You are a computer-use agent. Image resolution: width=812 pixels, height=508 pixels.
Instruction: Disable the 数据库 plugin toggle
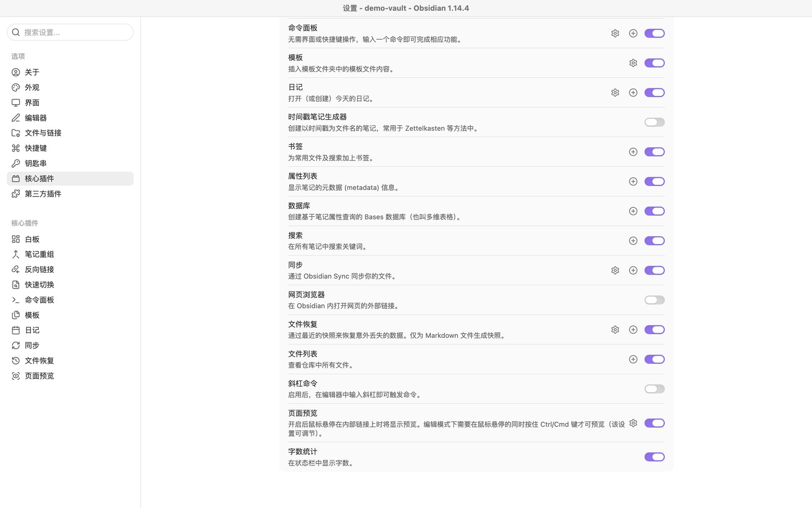pyautogui.click(x=655, y=211)
